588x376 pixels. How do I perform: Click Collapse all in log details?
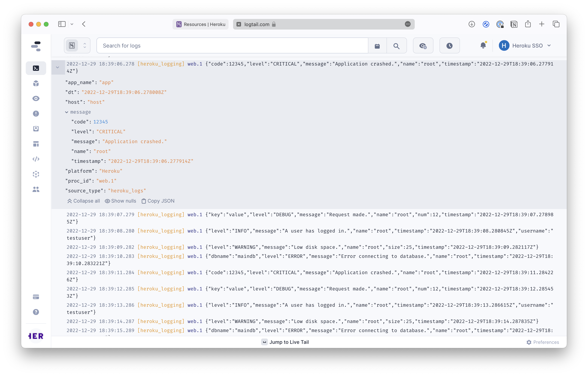click(x=83, y=201)
